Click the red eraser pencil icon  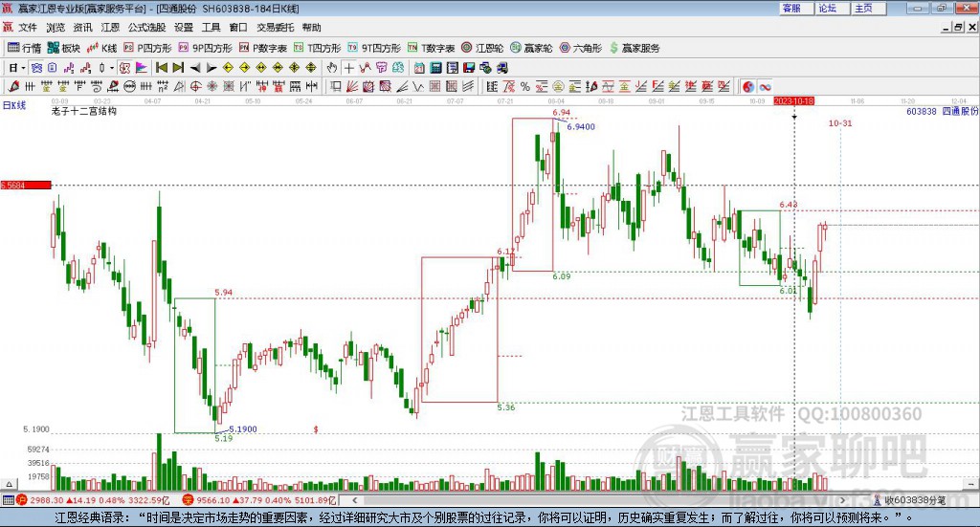pyautogui.click(x=13, y=87)
